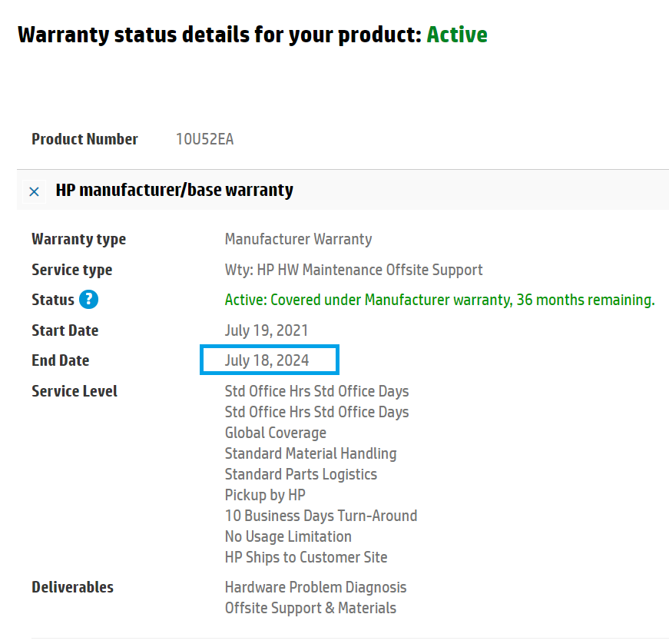
Task: Click the HP HW Maintenance Offsite Support text
Action: click(369, 271)
